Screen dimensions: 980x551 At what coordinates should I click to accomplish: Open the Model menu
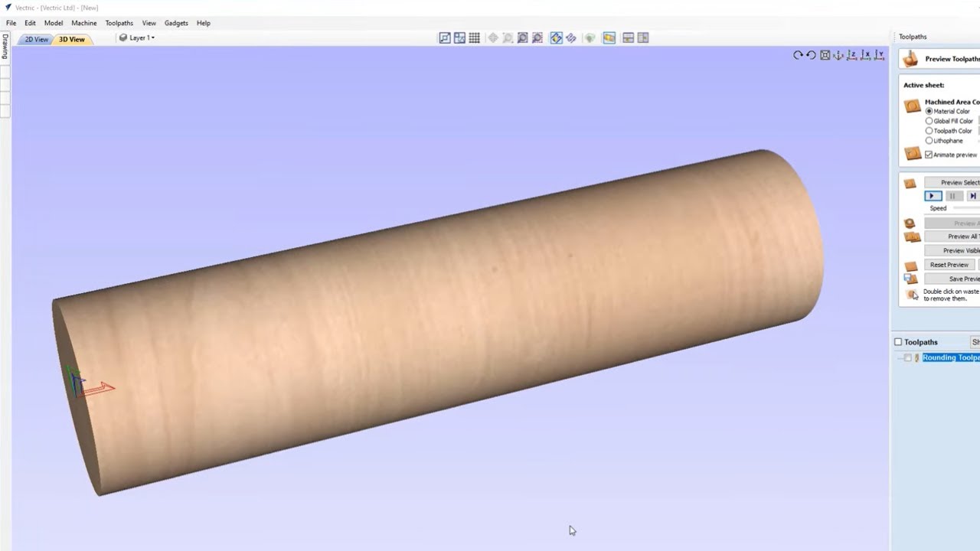[54, 23]
